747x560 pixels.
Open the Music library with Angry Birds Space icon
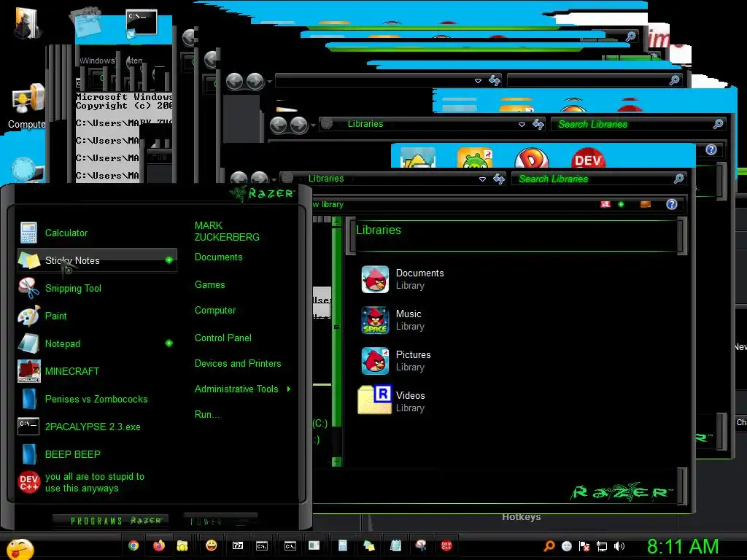[392, 320]
